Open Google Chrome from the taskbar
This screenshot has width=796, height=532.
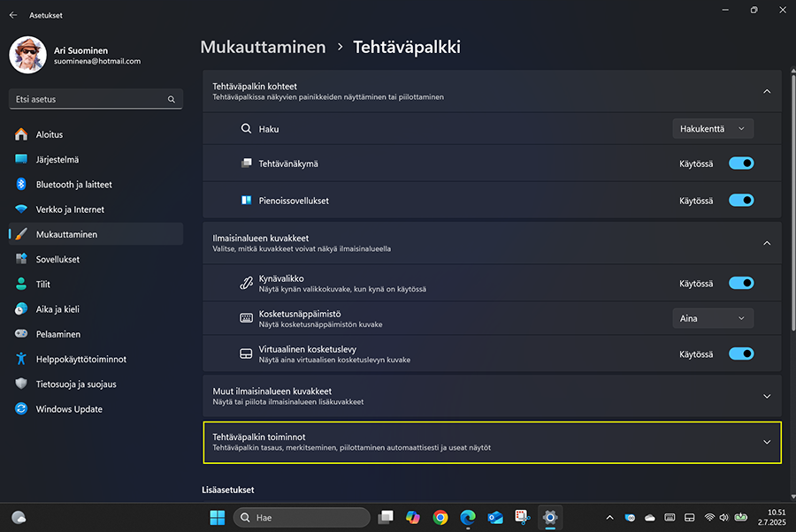[440, 517]
